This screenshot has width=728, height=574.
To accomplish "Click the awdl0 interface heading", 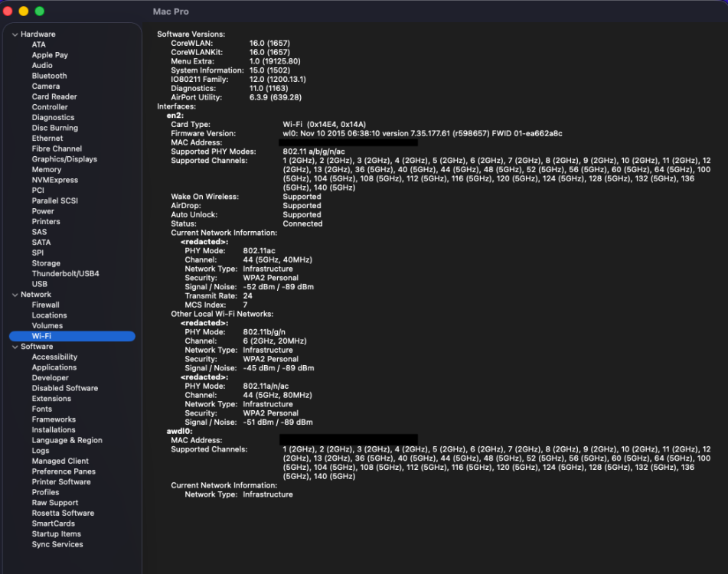I will coord(179,431).
